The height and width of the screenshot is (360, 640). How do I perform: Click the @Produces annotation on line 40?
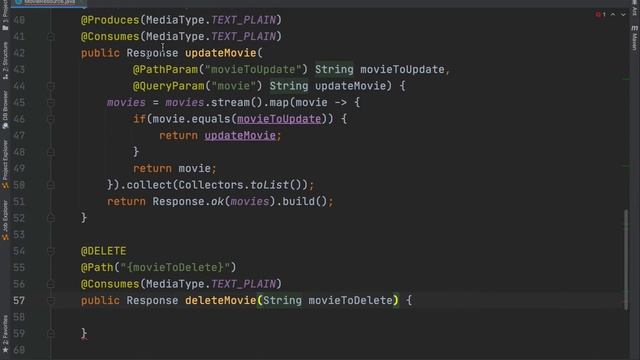[110, 20]
